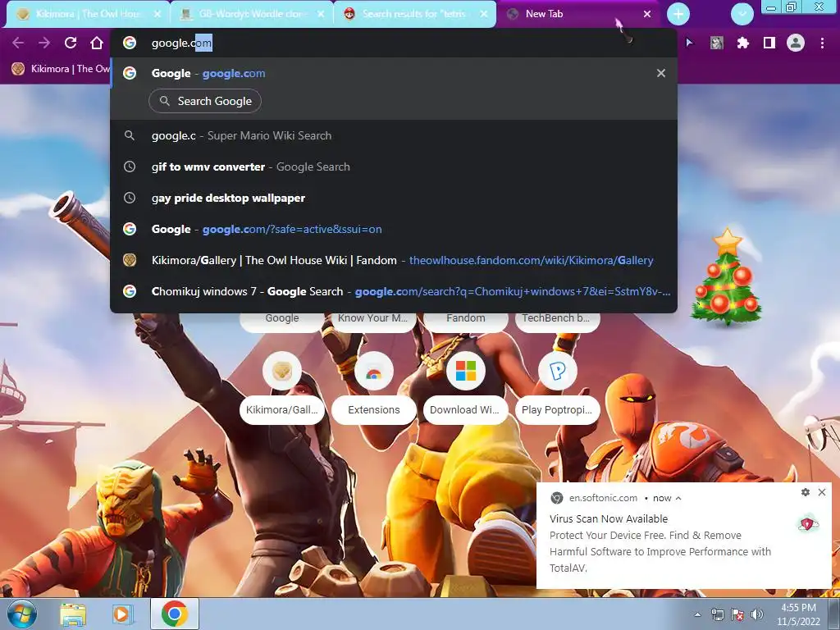The height and width of the screenshot is (630, 840).
Task: Go to home page icon
Action: point(97,43)
